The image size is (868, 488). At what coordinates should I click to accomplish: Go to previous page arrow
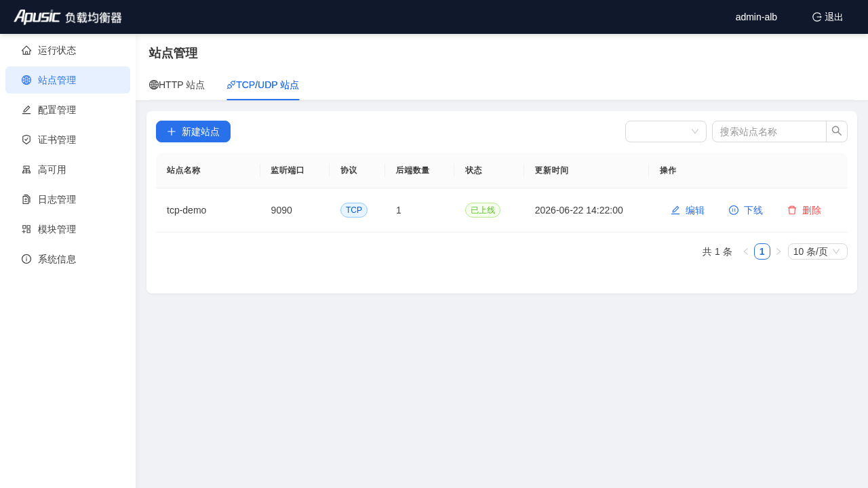click(746, 251)
